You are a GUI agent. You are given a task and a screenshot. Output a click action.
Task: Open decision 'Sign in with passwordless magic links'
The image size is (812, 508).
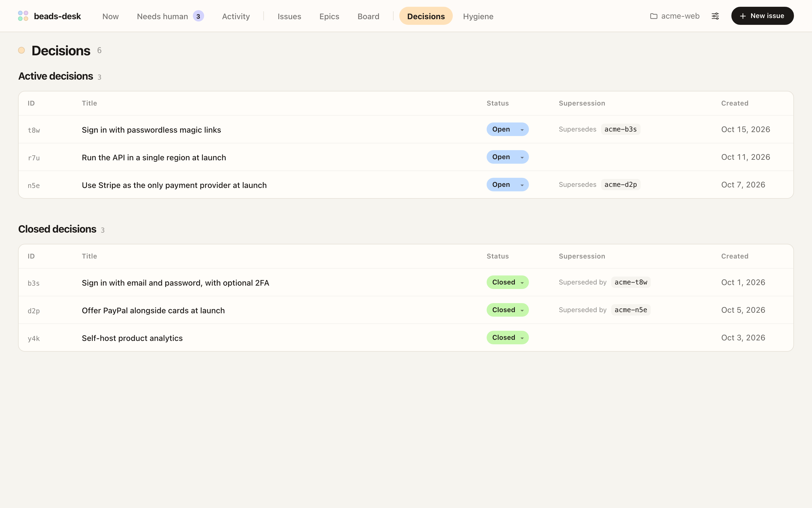tap(151, 130)
